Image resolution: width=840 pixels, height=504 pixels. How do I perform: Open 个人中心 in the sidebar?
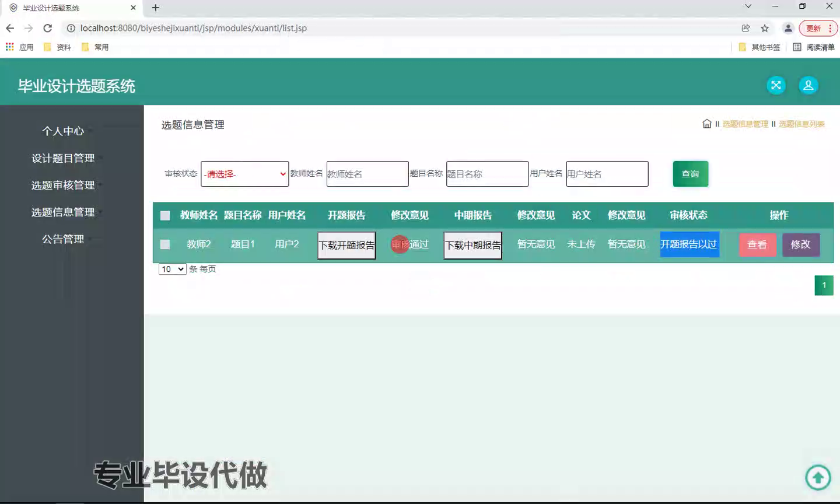tap(63, 131)
